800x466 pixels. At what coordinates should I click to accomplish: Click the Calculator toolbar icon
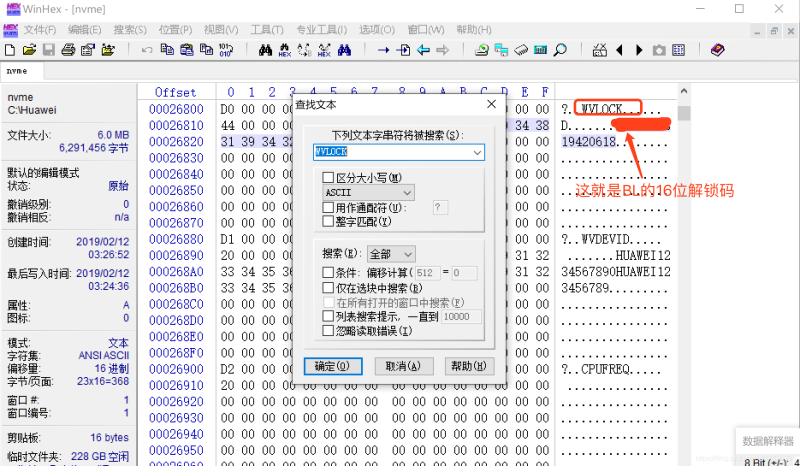(540, 50)
